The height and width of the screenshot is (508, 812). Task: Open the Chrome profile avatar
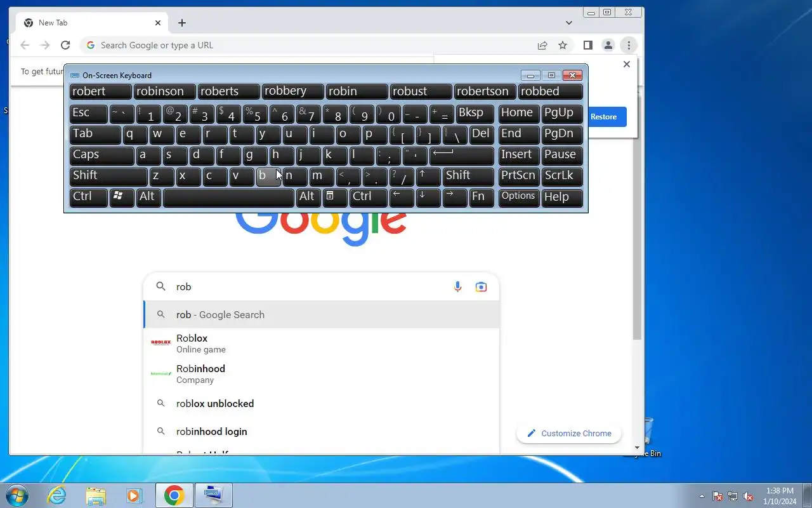(x=608, y=45)
